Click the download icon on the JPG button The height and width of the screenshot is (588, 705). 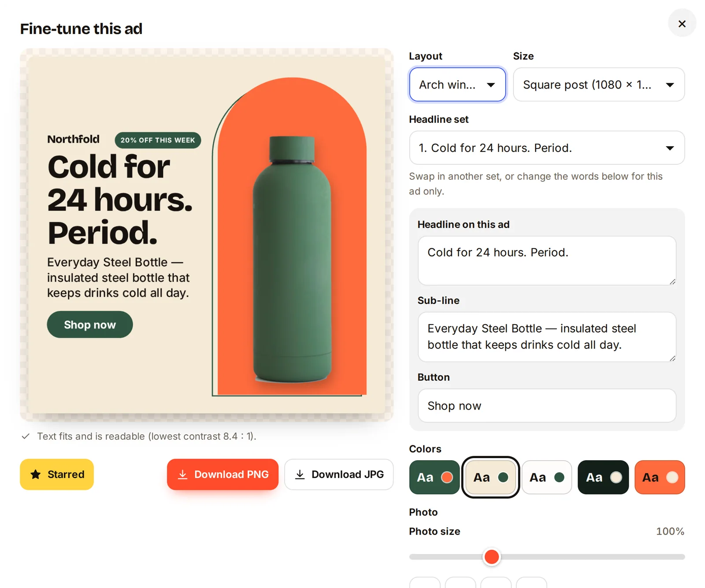pyautogui.click(x=300, y=474)
